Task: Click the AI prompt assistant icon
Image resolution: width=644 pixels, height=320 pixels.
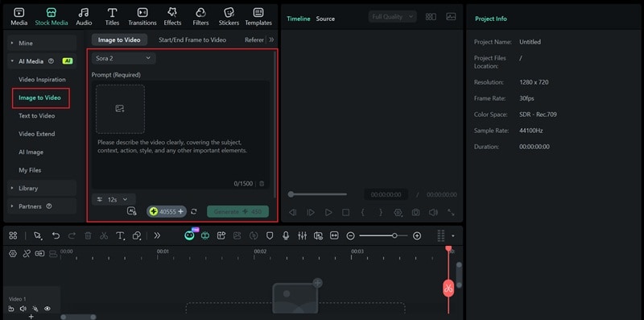Action: click(x=131, y=211)
